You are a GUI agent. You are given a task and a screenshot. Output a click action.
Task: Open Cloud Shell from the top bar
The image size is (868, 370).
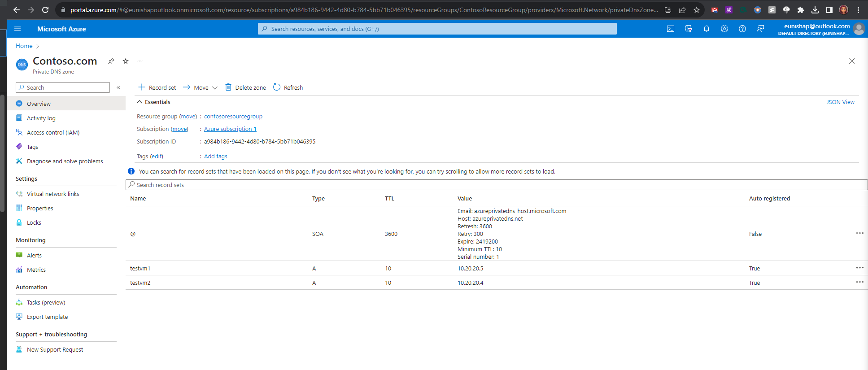(x=671, y=29)
